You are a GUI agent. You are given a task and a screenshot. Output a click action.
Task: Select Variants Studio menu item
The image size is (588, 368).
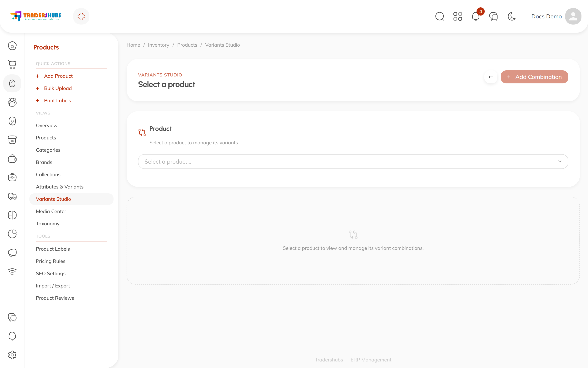71,199
